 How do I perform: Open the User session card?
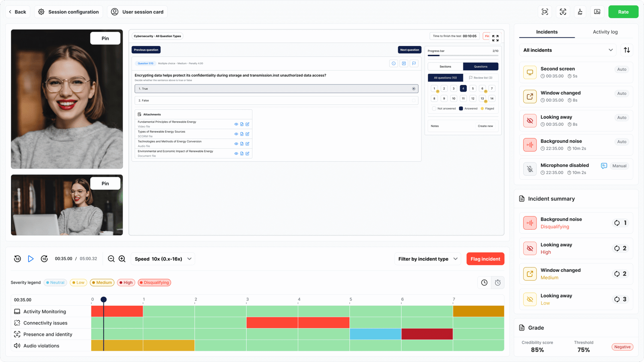click(138, 12)
